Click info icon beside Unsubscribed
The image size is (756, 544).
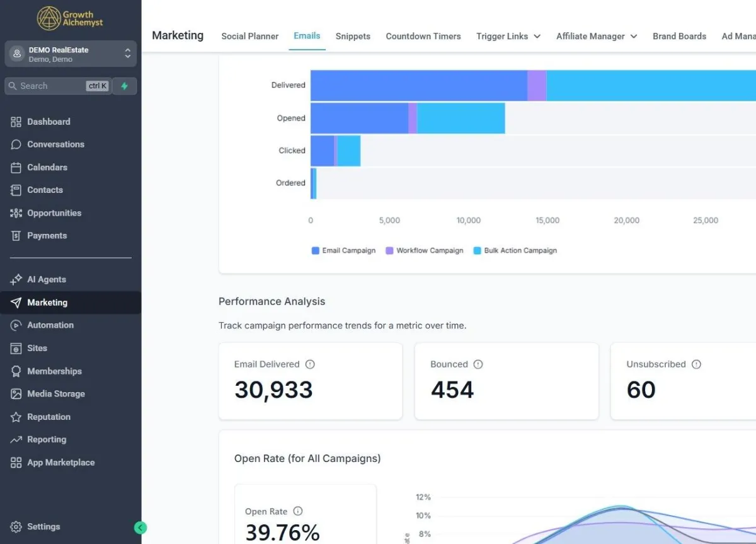click(696, 364)
